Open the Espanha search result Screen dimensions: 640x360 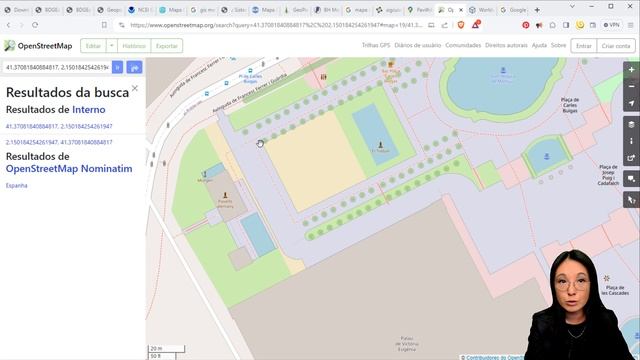tap(16, 185)
